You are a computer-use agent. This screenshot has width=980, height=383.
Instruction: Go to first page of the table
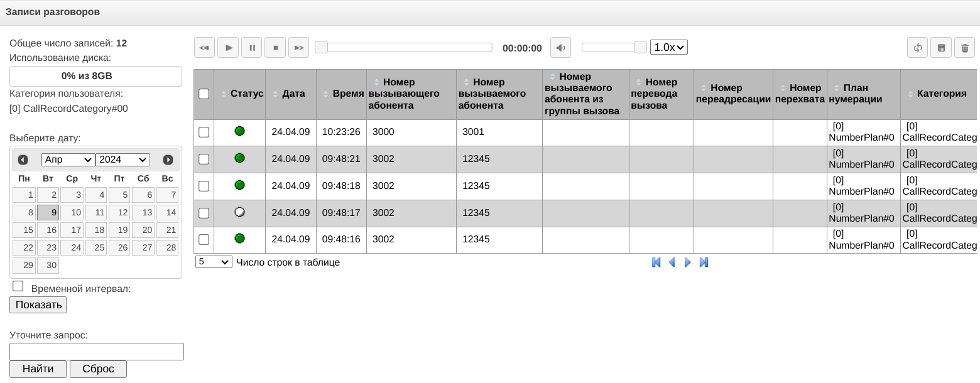[656, 262]
